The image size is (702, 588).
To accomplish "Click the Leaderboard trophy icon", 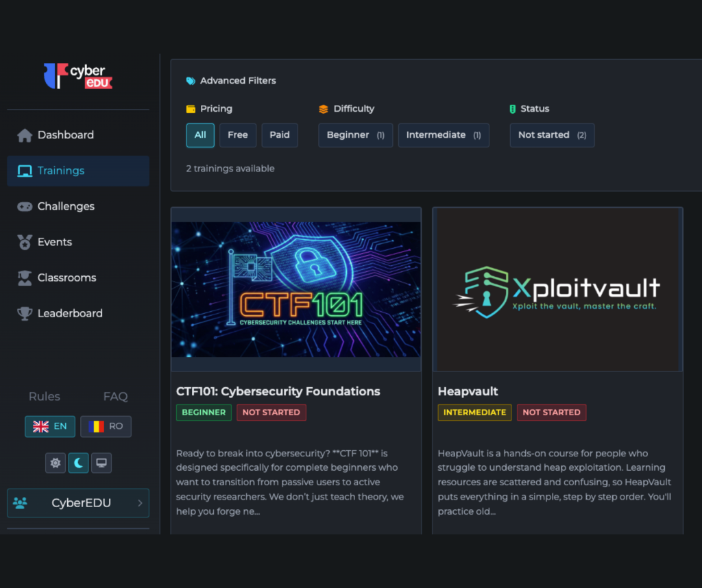I will tap(25, 313).
